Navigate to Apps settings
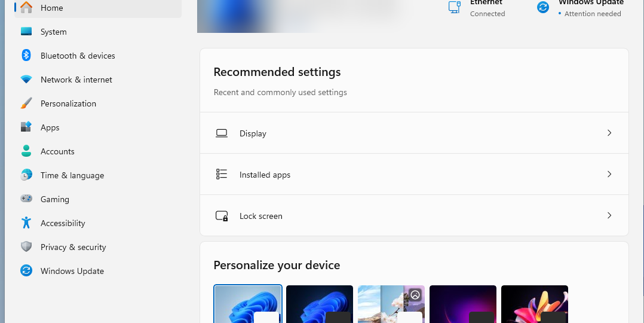The image size is (644, 323). (98, 127)
